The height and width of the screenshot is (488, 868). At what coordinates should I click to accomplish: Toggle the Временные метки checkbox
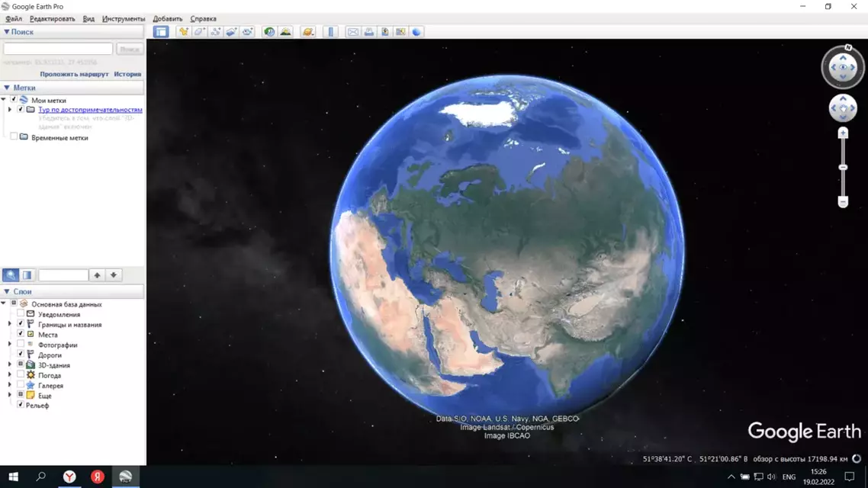click(14, 136)
